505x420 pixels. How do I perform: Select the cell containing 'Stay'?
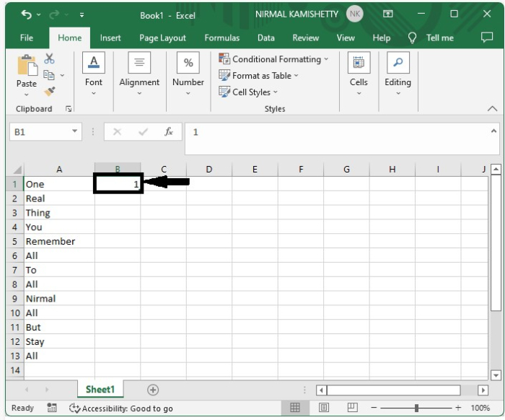tap(60, 341)
